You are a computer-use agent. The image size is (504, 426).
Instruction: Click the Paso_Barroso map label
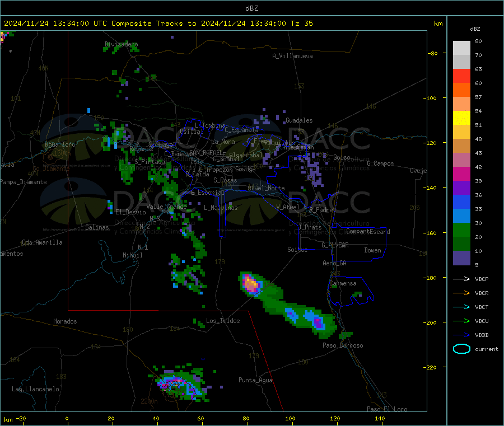pyautogui.click(x=343, y=345)
